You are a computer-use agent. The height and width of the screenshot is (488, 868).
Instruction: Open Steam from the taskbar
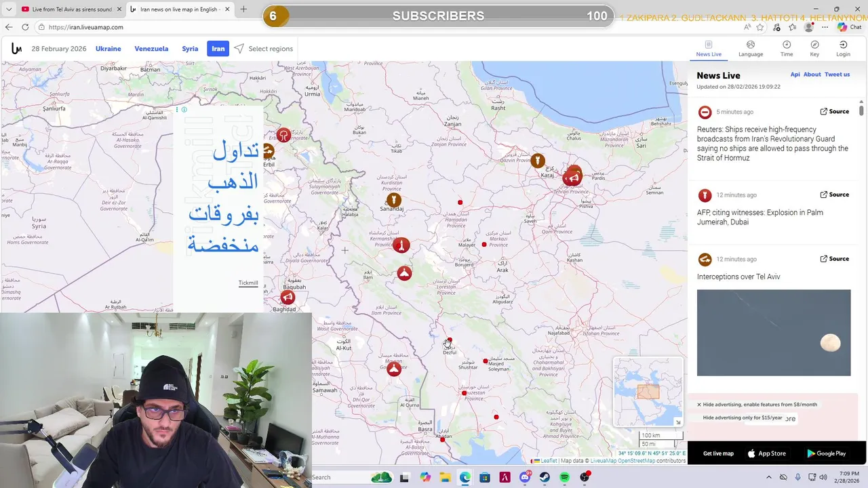(x=545, y=477)
